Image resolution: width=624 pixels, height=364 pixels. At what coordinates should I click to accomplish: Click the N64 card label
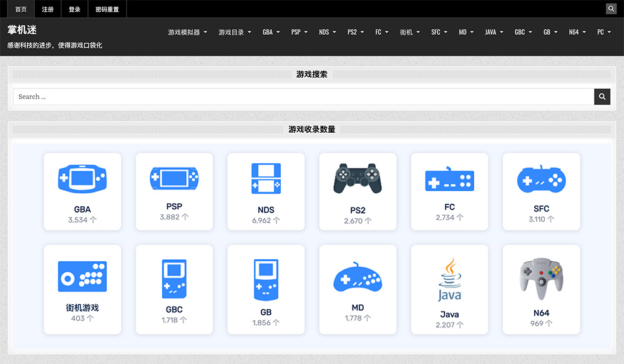(541, 313)
